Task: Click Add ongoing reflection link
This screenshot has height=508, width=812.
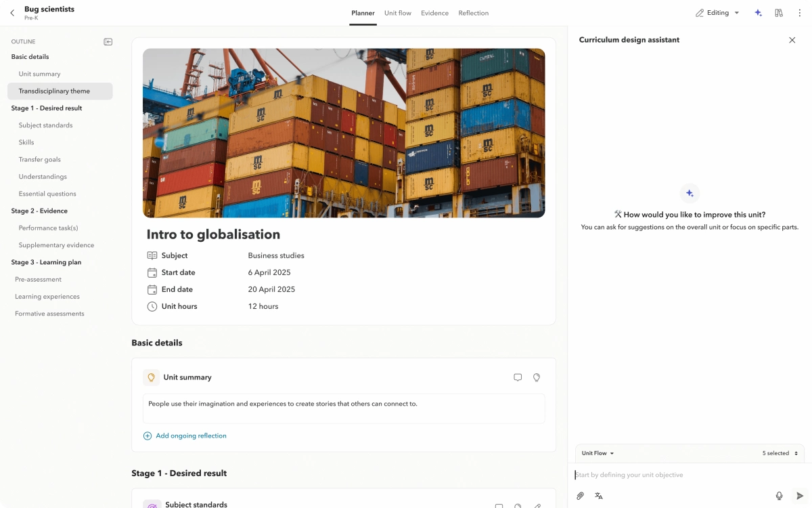Action: pos(185,436)
